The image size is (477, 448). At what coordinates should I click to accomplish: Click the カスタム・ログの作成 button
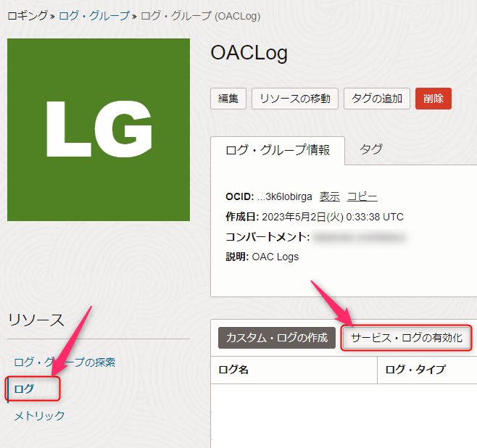tap(277, 338)
